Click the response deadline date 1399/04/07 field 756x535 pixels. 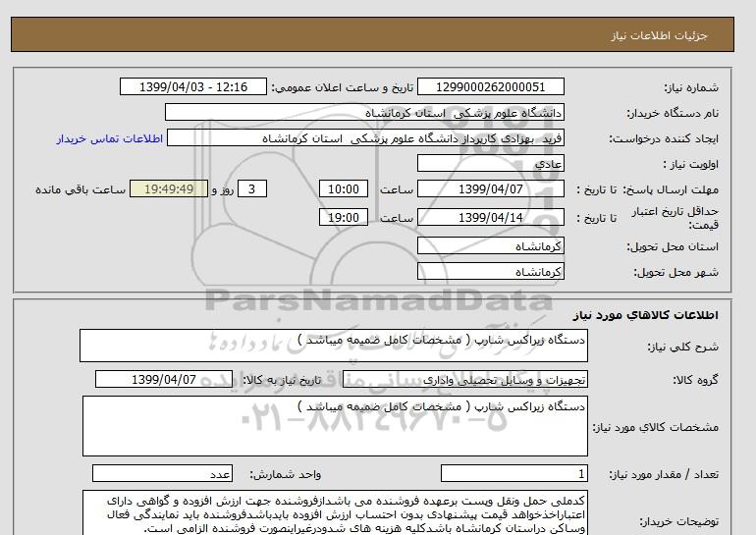[490, 188]
